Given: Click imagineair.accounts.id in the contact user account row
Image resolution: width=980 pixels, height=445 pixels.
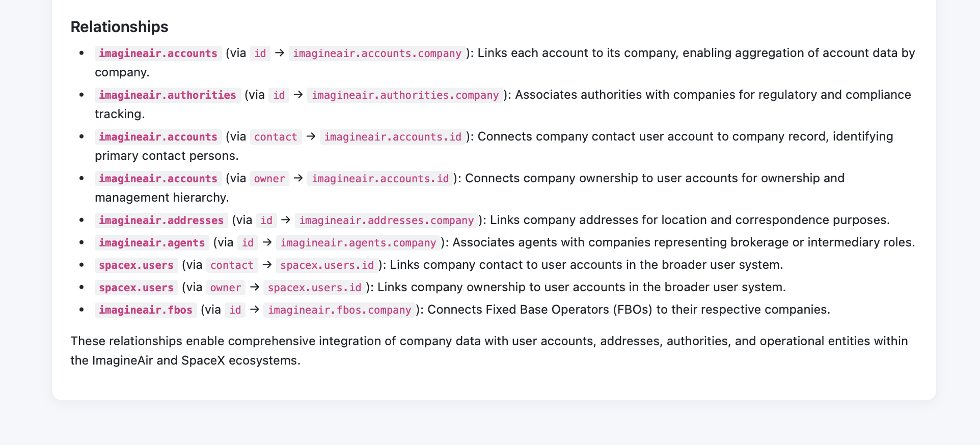Looking at the screenshot, I should (x=393, y=137).
